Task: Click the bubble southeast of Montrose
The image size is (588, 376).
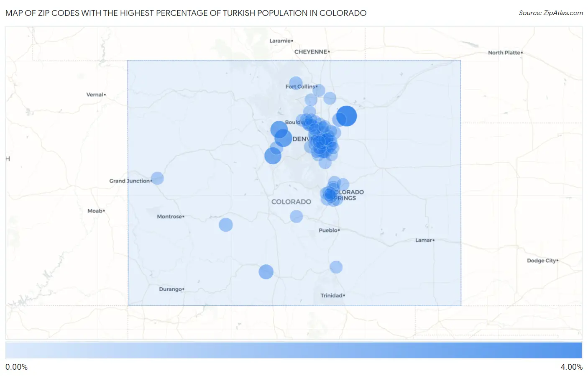Action: click(226, 225)
